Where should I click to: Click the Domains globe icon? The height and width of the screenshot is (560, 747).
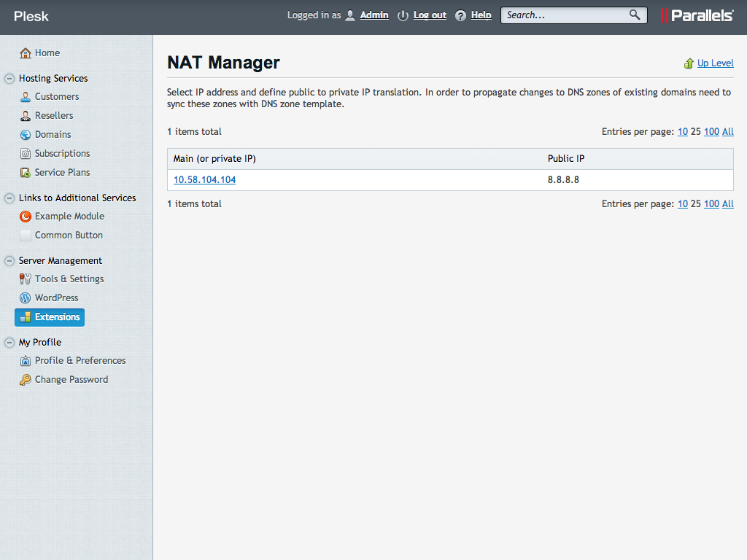pyautogui.click(x=26, y=135)
